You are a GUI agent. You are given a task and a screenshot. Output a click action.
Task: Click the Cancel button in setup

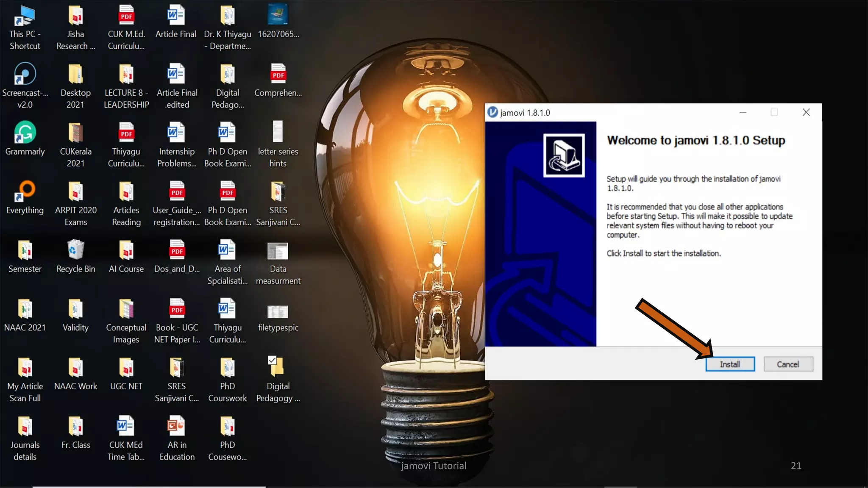point(788,364)
